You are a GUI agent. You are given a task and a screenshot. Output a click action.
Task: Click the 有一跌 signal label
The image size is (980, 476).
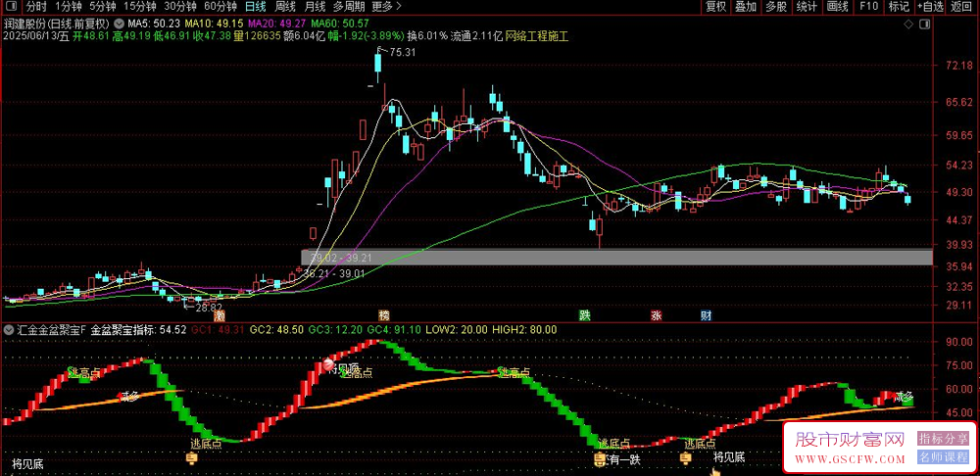pos(623,460)
